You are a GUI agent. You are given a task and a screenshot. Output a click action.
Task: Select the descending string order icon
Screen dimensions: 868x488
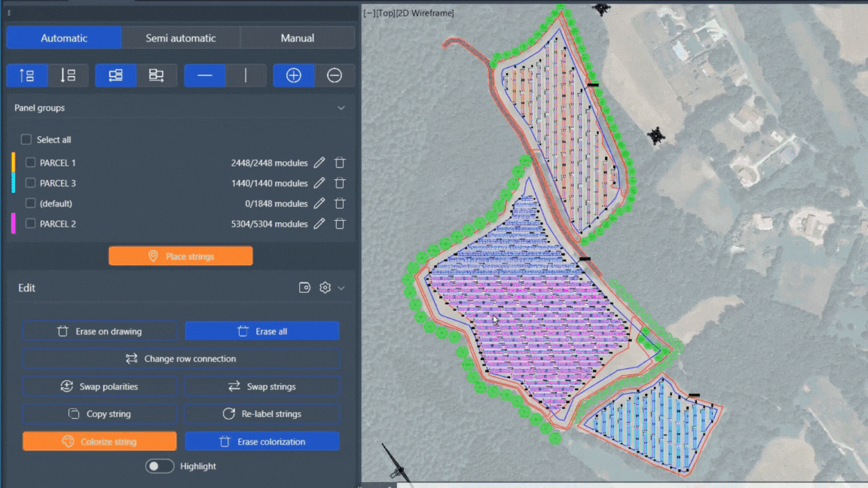tap(68, 75)
